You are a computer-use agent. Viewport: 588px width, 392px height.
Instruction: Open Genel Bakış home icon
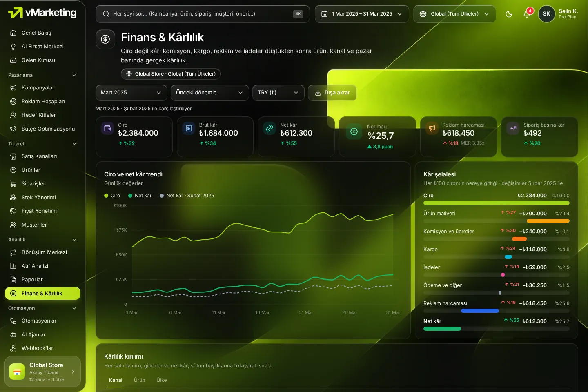point(13,33)
